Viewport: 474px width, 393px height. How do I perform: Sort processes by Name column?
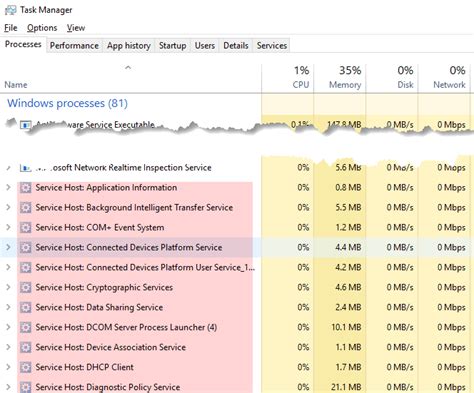[131, 78]
